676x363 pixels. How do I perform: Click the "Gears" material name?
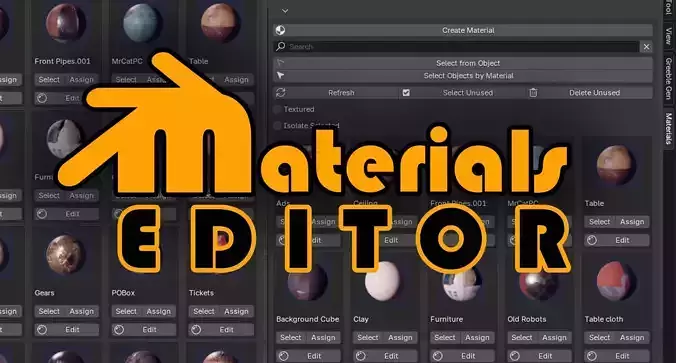tap(44, 293)
